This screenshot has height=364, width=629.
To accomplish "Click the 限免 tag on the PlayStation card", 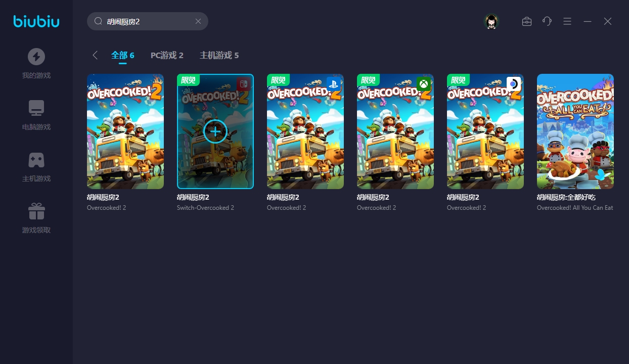I will point(279,80).
